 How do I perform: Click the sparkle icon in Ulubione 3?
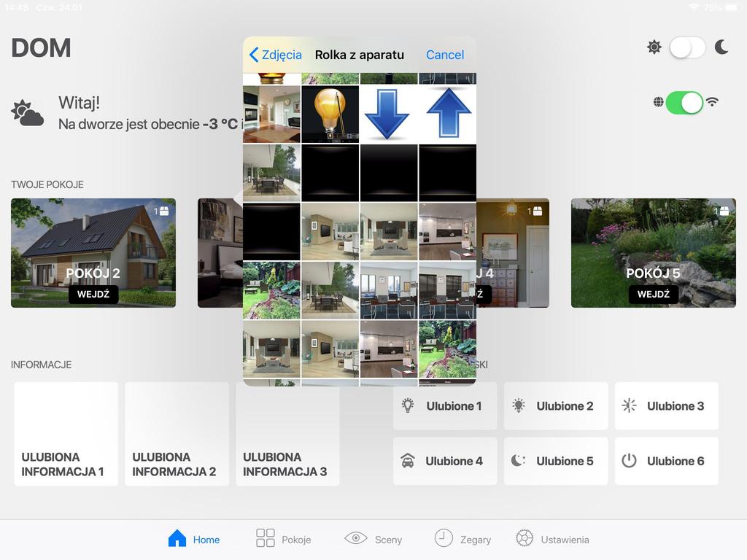(629, 405)
